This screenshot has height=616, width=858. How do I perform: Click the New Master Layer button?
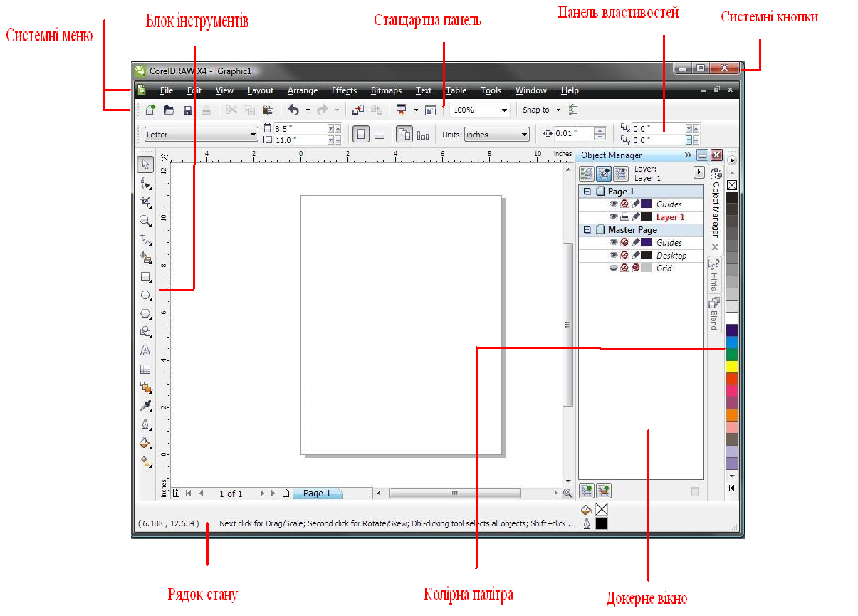[x=603, y=490]
